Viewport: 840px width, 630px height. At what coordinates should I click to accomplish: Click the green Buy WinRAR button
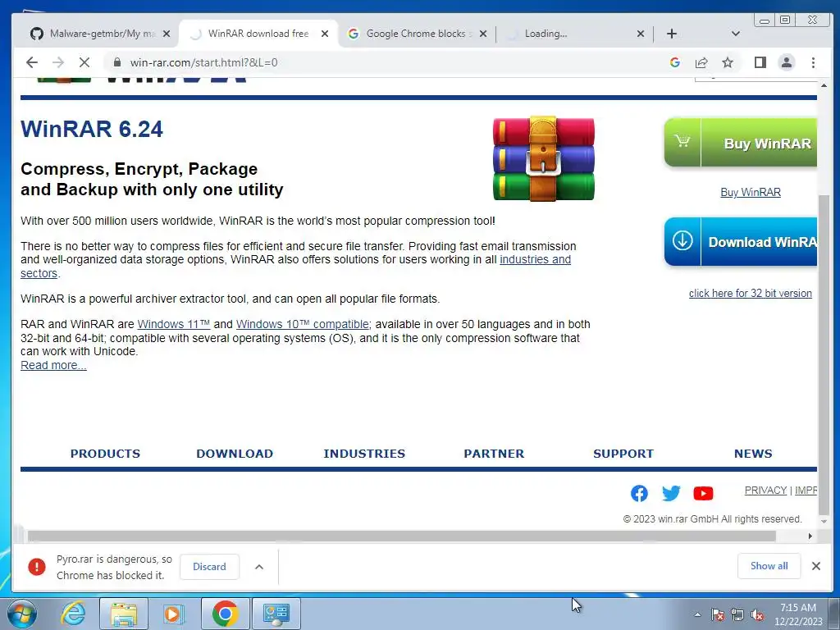[x=741, y=143]
